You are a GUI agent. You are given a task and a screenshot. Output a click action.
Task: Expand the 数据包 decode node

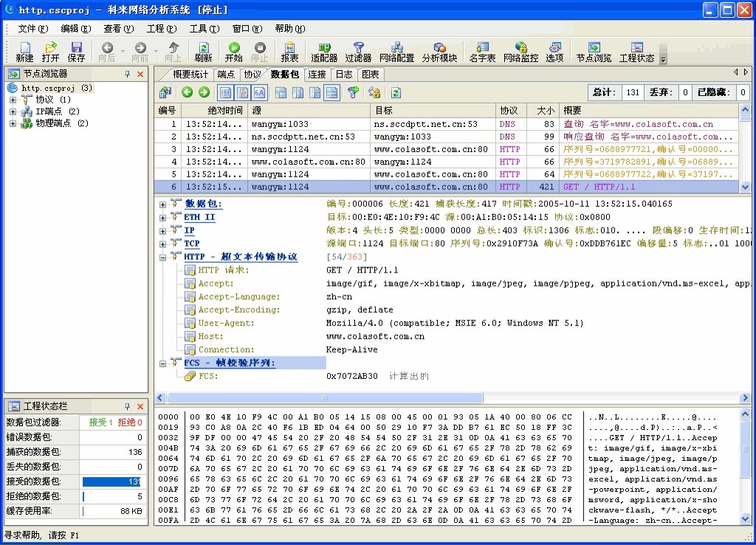tap(163, 205)
